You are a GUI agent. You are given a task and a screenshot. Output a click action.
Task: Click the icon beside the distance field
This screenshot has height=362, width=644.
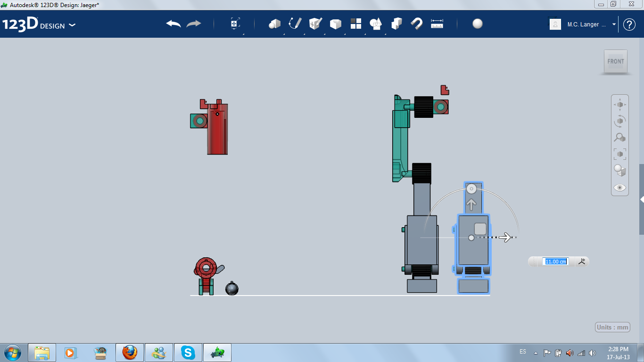coord(582,262)
